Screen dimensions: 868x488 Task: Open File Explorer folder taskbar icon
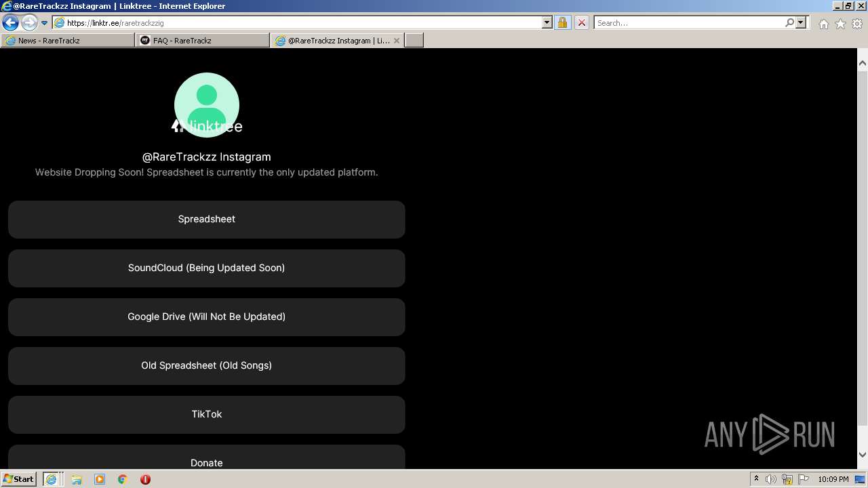pos(77,479)
